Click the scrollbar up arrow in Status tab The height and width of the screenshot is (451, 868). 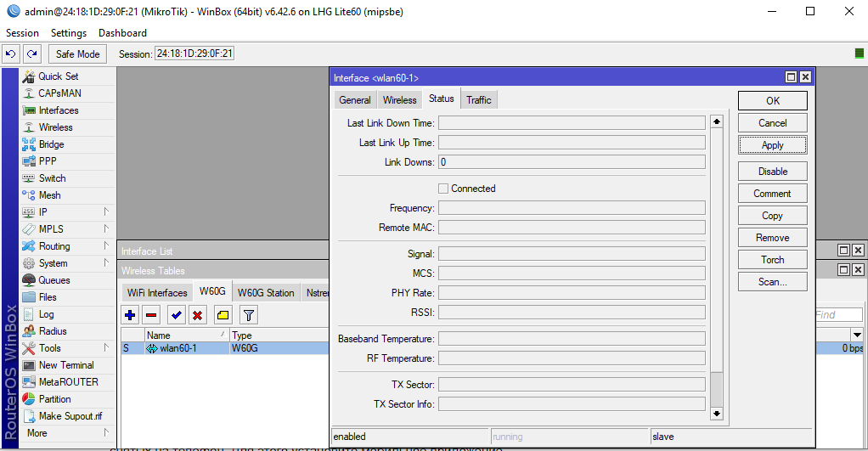716,121
